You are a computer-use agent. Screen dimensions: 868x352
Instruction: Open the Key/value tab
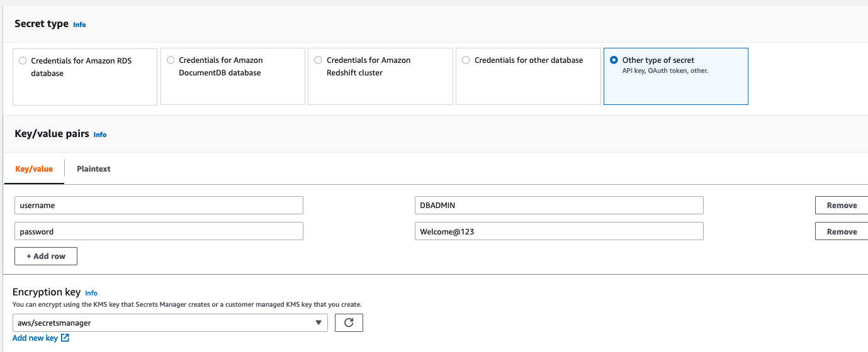[x=34, y=169]
